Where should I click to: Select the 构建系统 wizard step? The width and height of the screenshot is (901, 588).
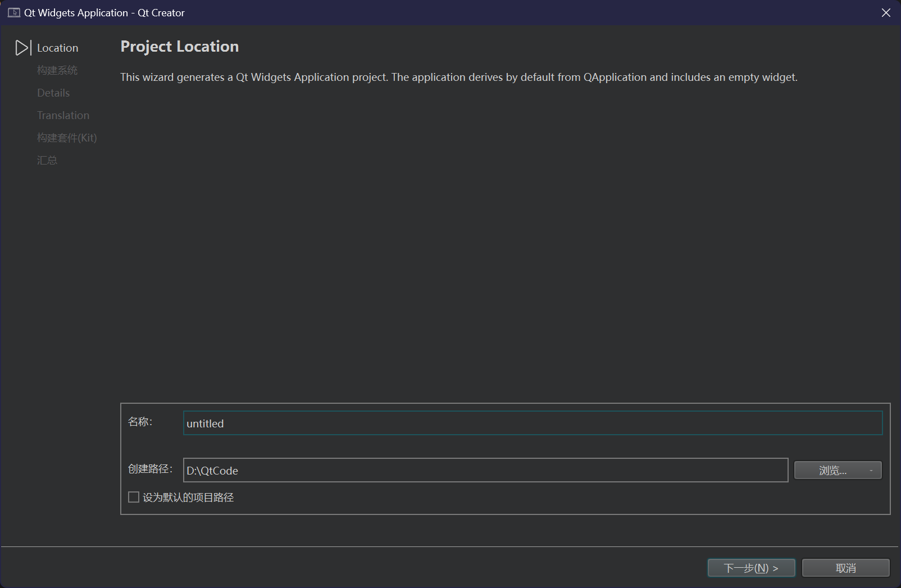pos(57,70)
